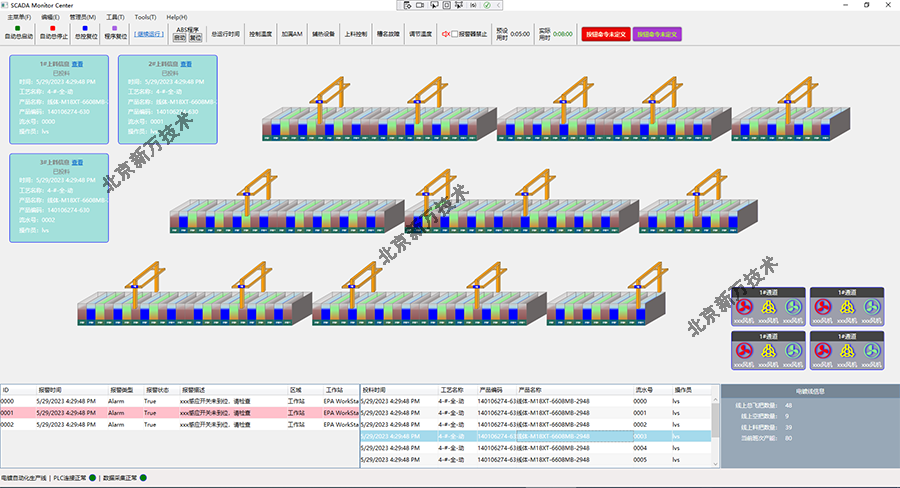Click yellow fan icon in upper-right 1#通道 panel
900x488 pixels.
[x=847, y=307]
